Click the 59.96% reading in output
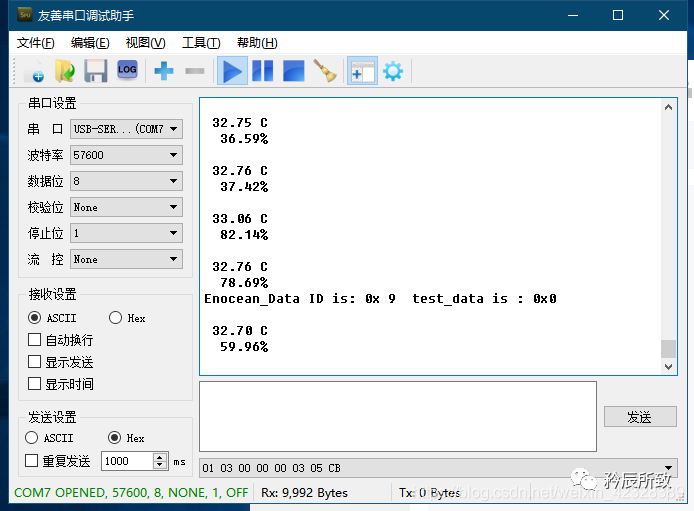 [244, 346]
